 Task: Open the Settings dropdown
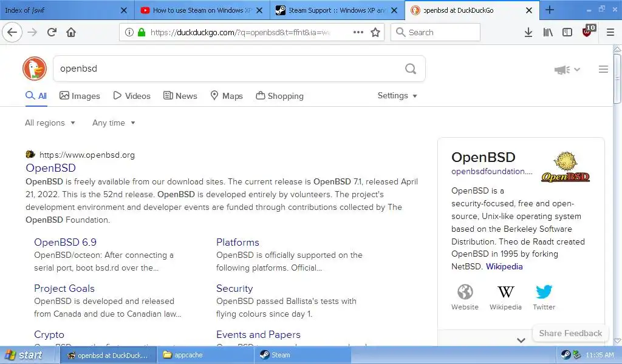397,95
